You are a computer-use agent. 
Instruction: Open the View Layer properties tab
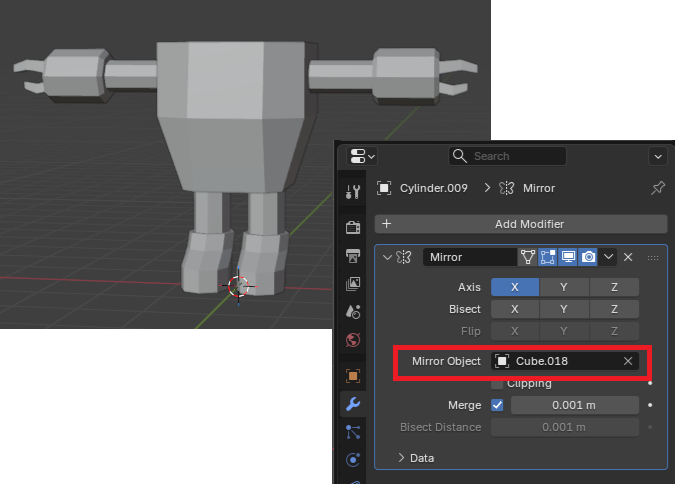click(352, 284)
